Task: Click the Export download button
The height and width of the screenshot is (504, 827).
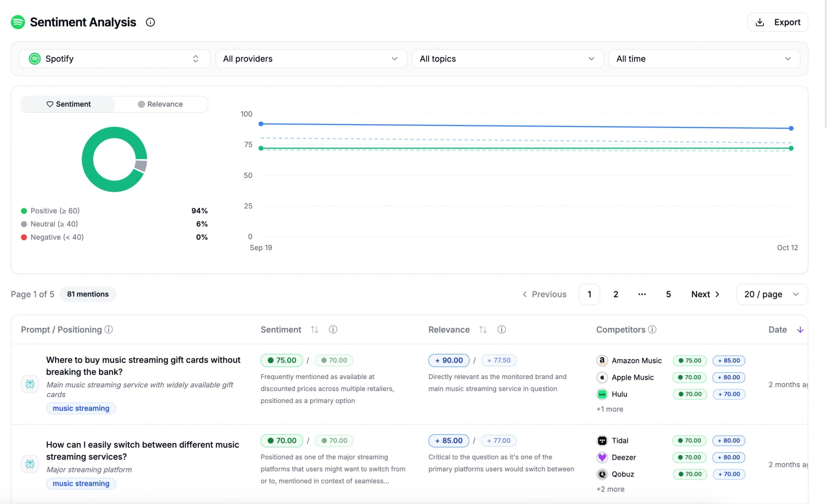Action: (777, 22)
